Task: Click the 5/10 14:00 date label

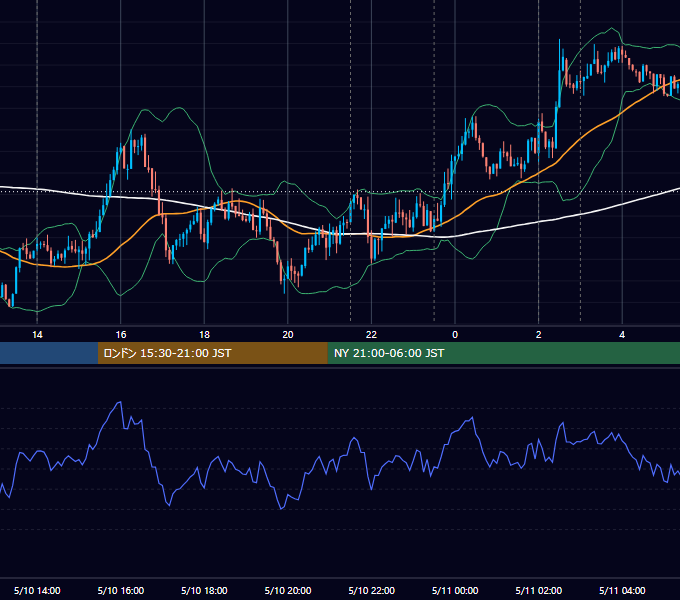Action: click(37, 590)
